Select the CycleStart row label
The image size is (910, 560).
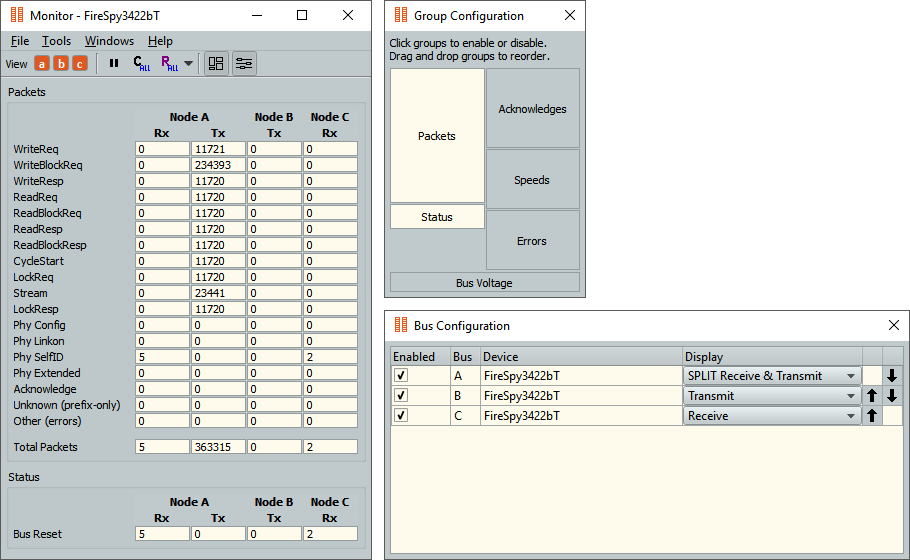click(38, 261)
